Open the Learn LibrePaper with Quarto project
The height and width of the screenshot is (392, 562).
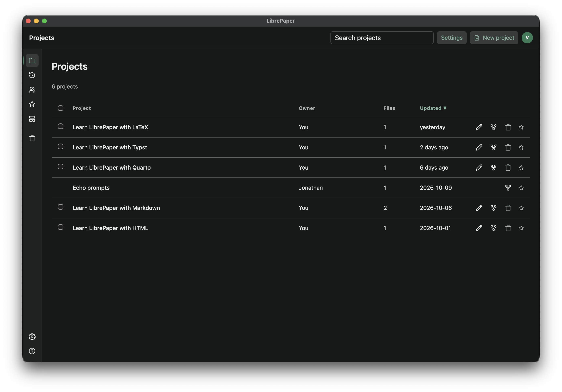111,168
